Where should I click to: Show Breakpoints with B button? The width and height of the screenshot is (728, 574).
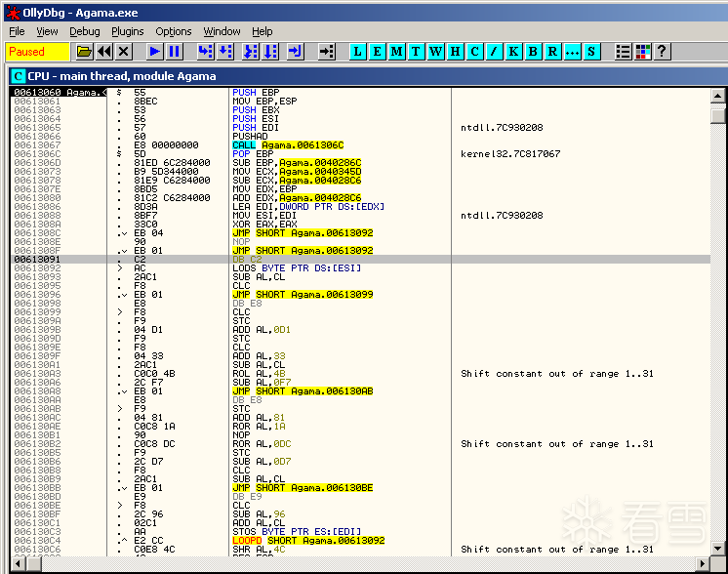click(x=533, y=51)
